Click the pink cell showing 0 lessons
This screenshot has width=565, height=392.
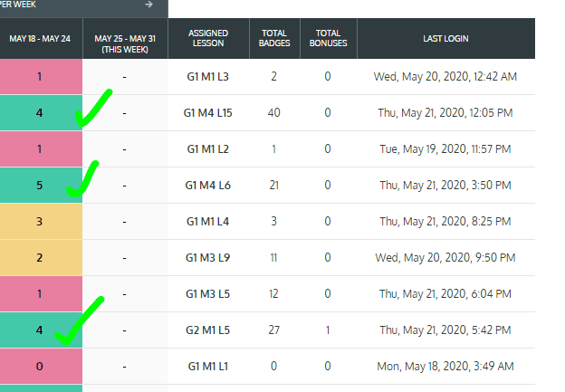click(x=41, y=367)
